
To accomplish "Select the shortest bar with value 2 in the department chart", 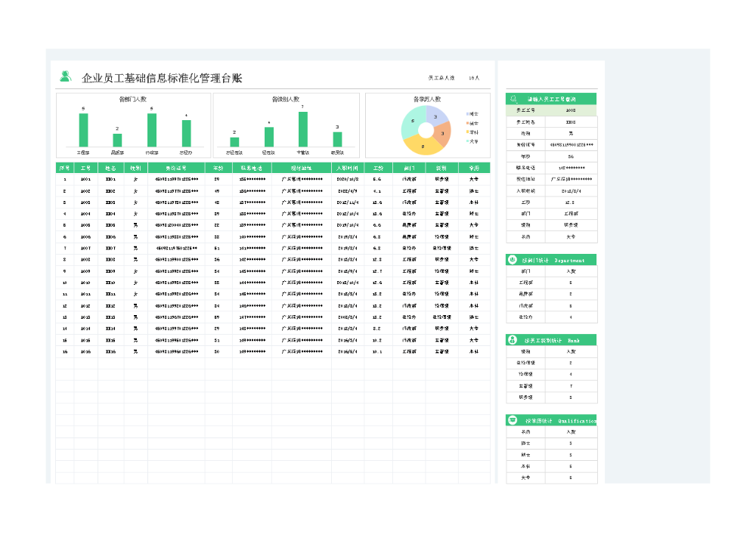I will pyautogui.click(x=117, y=141).
